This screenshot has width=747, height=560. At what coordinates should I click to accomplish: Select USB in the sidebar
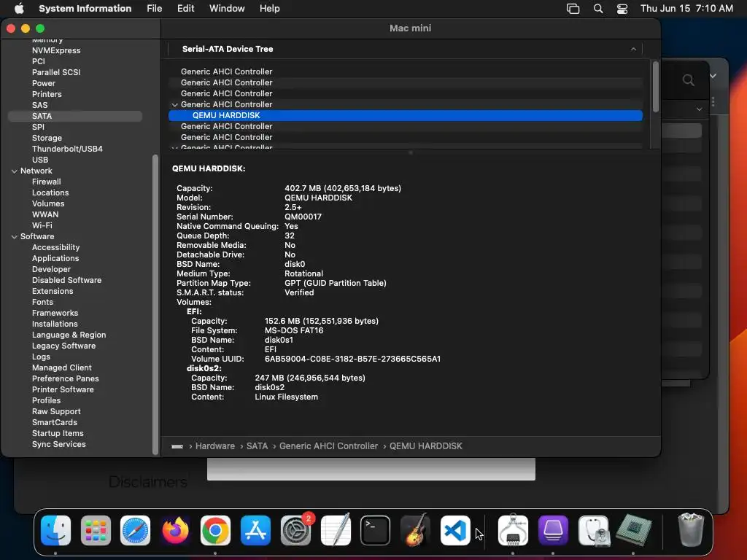pyautogui.click(x=40, y=160)
